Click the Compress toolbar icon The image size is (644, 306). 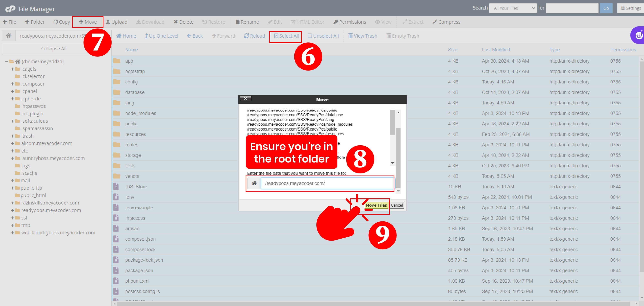point(435,22)
